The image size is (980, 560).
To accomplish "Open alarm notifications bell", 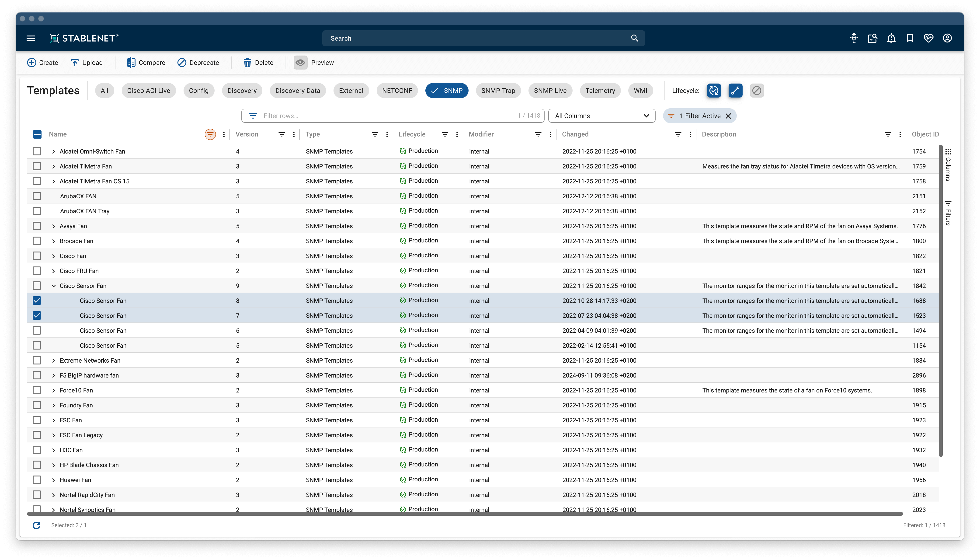I will pyautogui.click(x=891, y=38).
